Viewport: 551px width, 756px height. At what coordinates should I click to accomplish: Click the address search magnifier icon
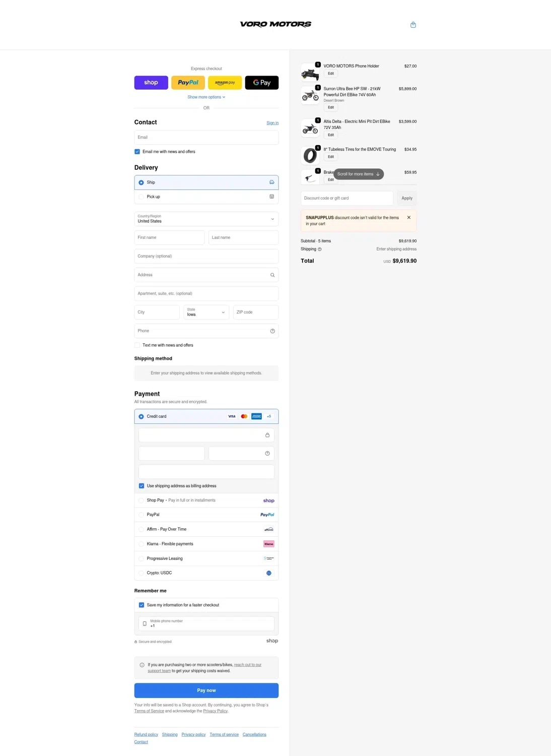click(x=272, y=275)
